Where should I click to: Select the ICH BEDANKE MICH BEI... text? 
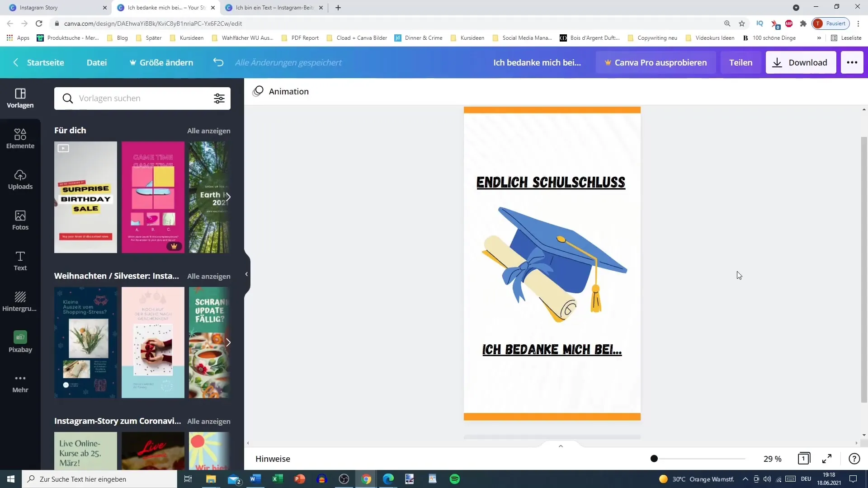(552, 350)
